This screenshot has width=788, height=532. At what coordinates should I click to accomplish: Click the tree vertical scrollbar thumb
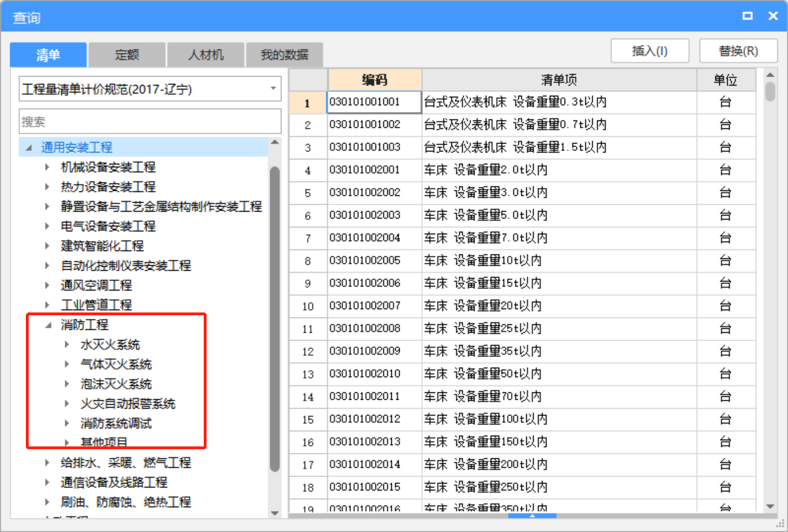[x=275, y=319]
